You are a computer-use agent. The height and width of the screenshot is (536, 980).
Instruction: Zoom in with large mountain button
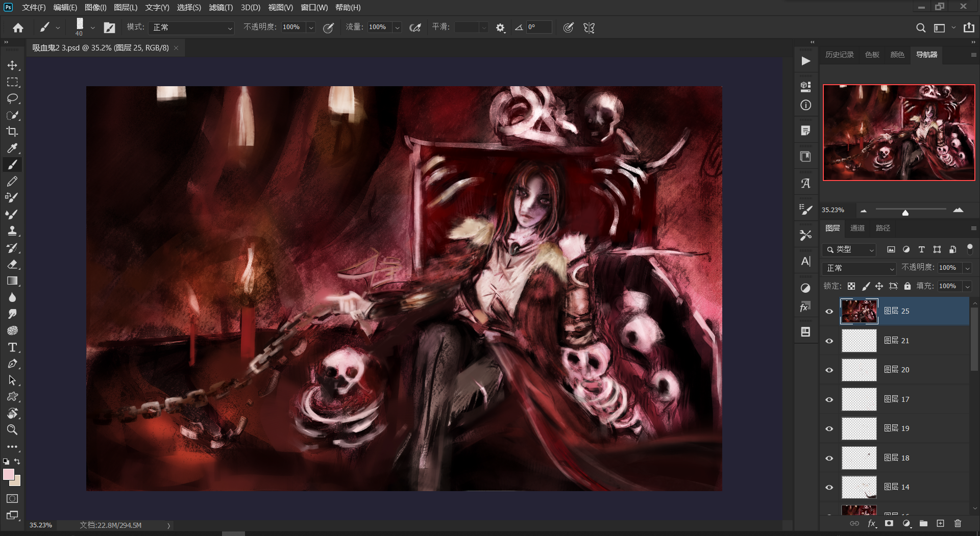coord(958,210)
